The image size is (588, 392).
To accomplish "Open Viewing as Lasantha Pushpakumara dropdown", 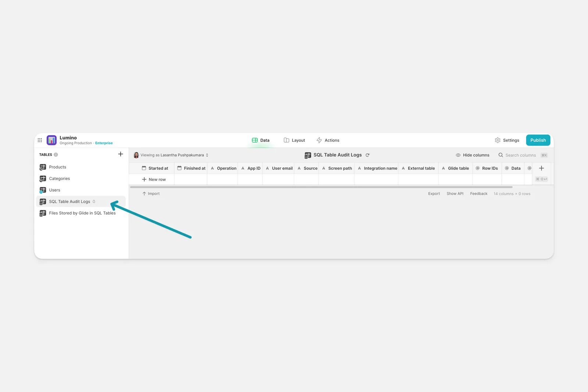I will point(171,155).
